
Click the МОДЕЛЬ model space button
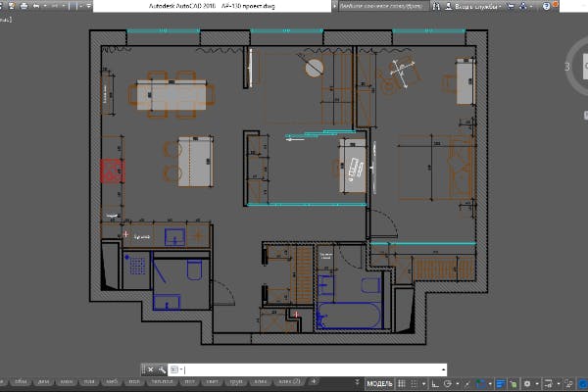(x=379, y=382)
